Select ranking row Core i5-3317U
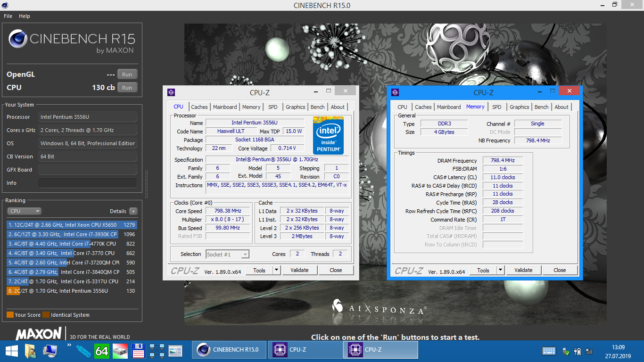 (72, 281)
